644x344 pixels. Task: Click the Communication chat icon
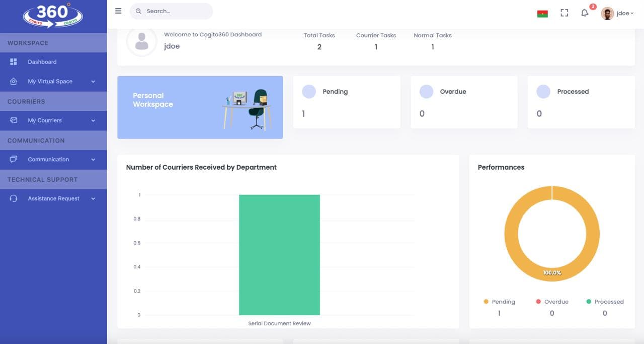coord(14,160)
